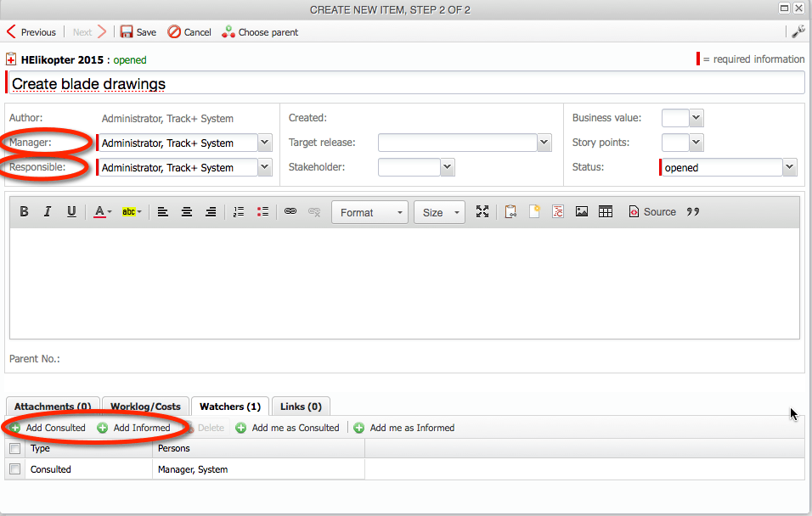Save the new item
Screen dimensions: 812x516
138,31
